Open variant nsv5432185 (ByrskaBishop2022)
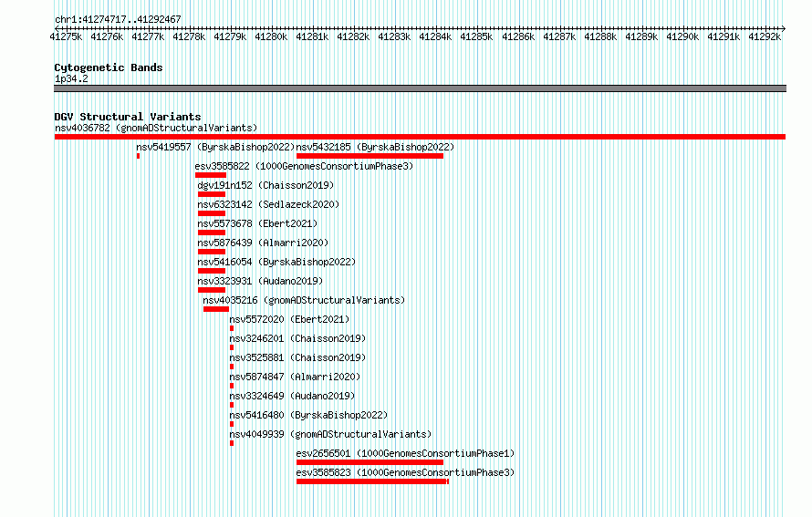Screen dimensions: 812x517 click(x=375, y=147)
